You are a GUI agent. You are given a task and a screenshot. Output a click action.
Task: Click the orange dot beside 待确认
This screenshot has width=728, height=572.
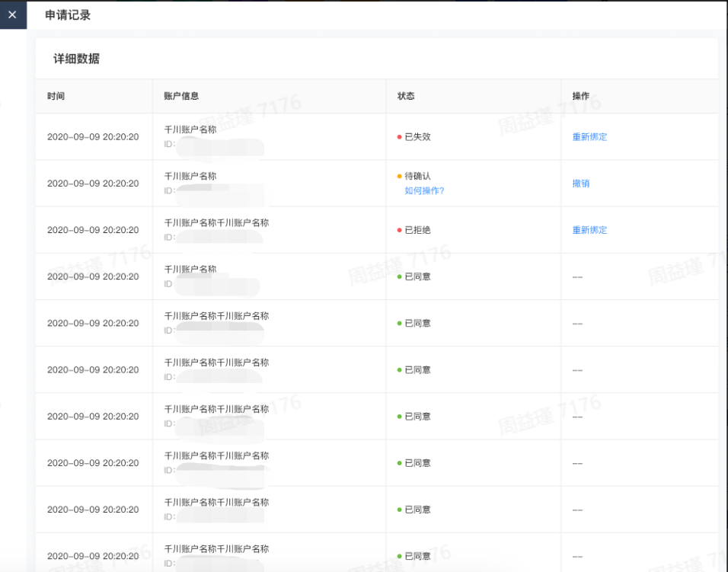pyautogui.click(x=399, y=176)
